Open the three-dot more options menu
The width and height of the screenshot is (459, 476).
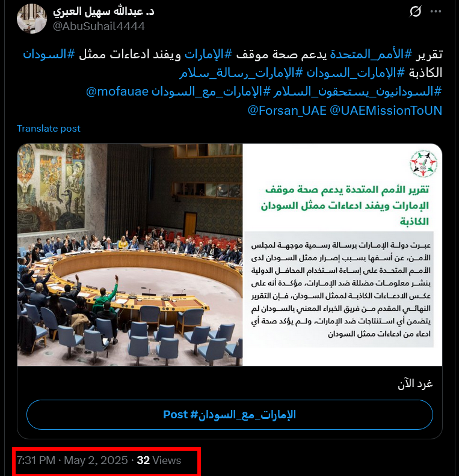(436, 11)
